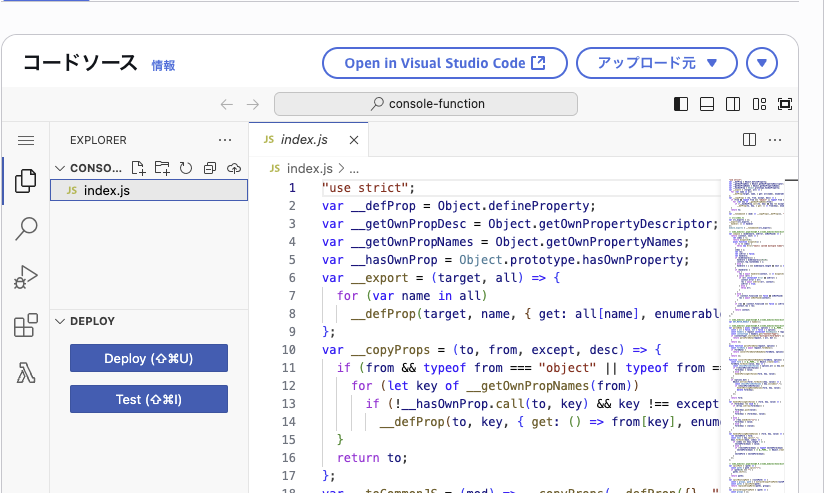Click the 情報 info link
The width and height of the screenshot is (839, 493).
163,65
